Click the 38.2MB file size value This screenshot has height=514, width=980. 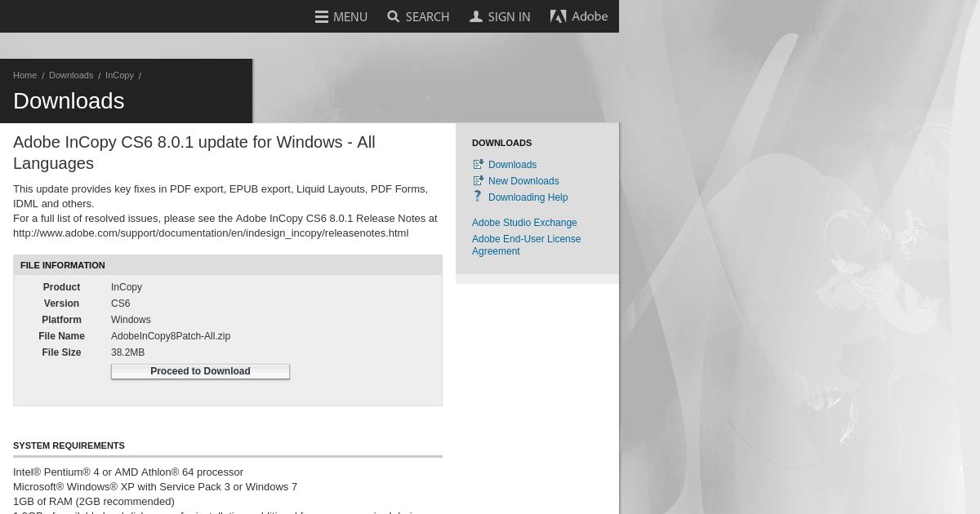coord(127,352)
